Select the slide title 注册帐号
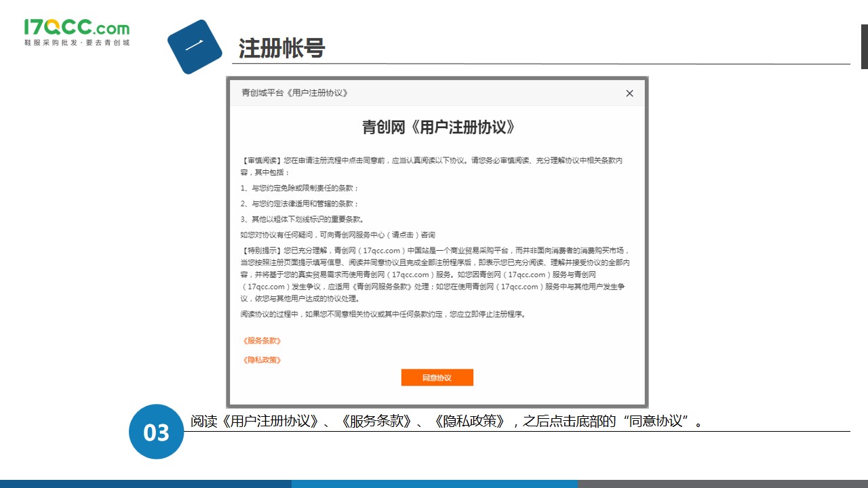Viewport: 868px width, 488px height. (x=281, y=48)
